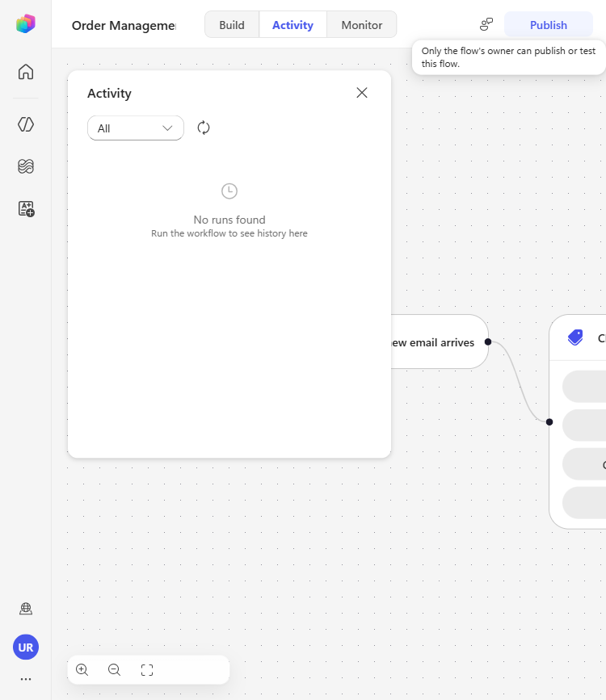
Task: Select the Activity tab
Action: [292, 25]
